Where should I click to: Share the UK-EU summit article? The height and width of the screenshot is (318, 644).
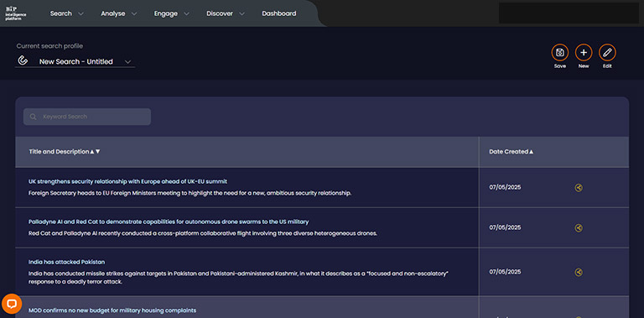tap(579, 188)
